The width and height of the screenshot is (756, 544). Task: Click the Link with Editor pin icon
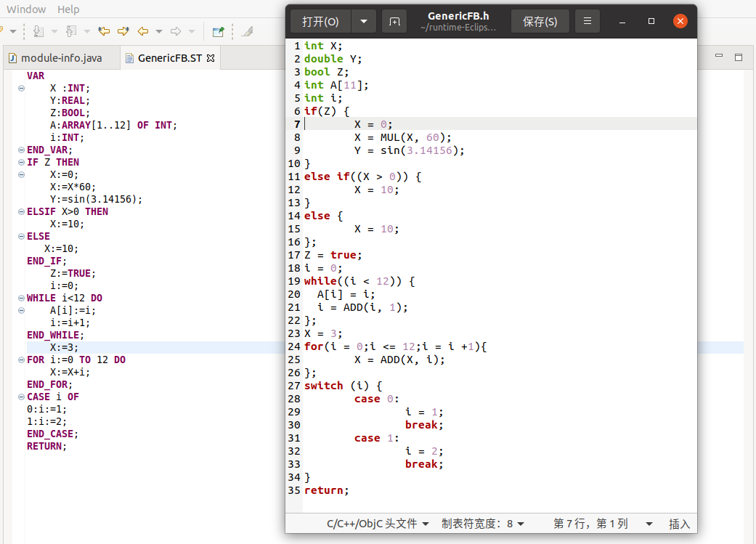coord(217,32)
